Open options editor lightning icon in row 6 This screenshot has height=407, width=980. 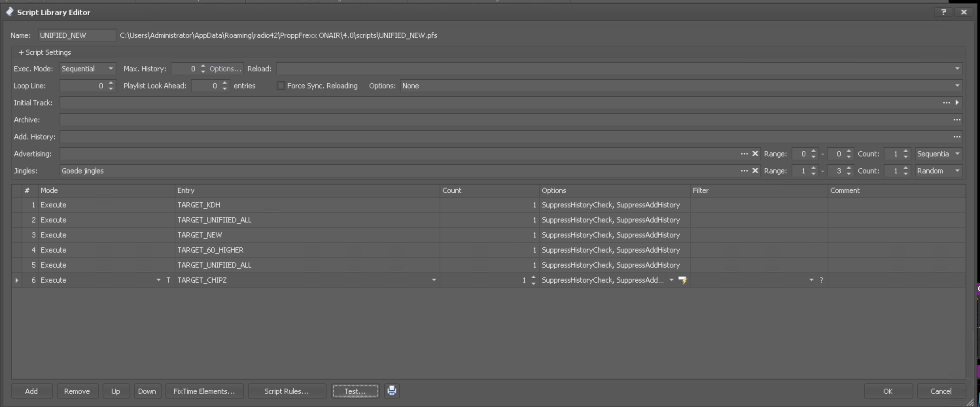coord(682,280)
